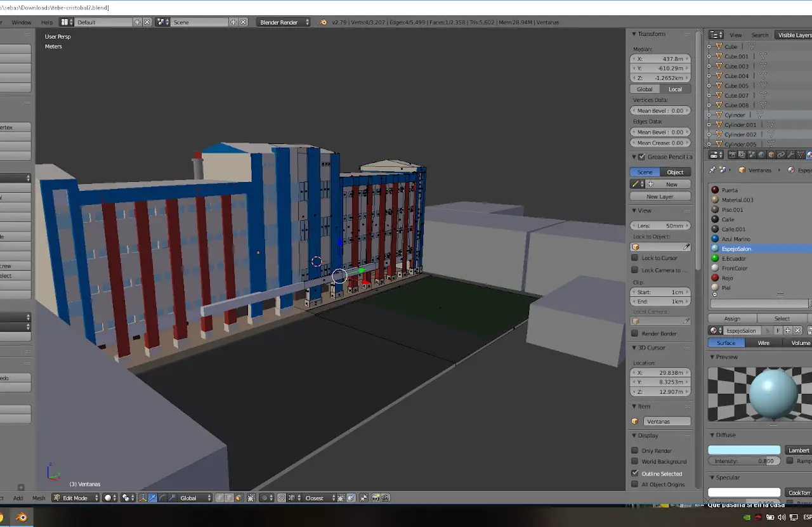
Task: Open the scene browse icon beside Scene
Action: [162, 22]
